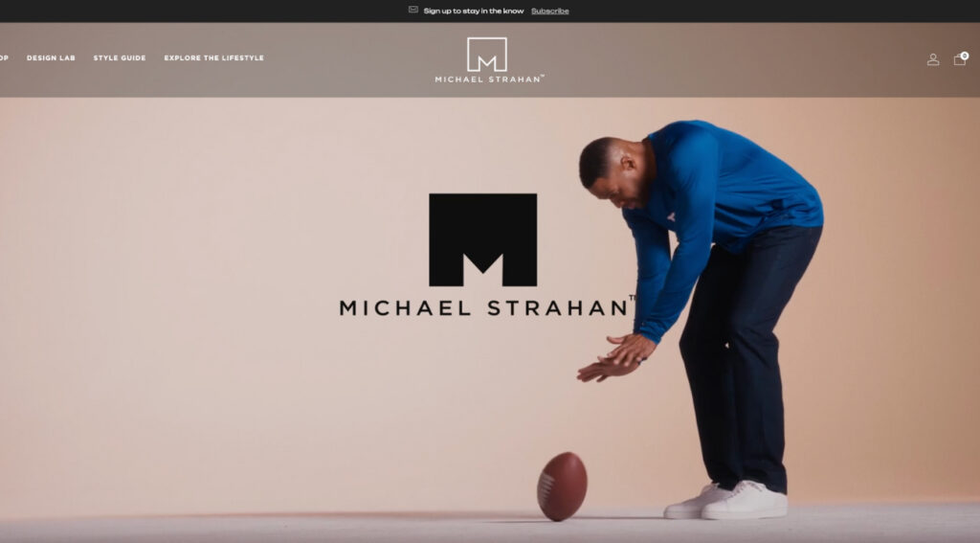Open the Style Guide menu
Viewport: 980px width, 543px height.
pyautogui.click(x=120, y=57)
